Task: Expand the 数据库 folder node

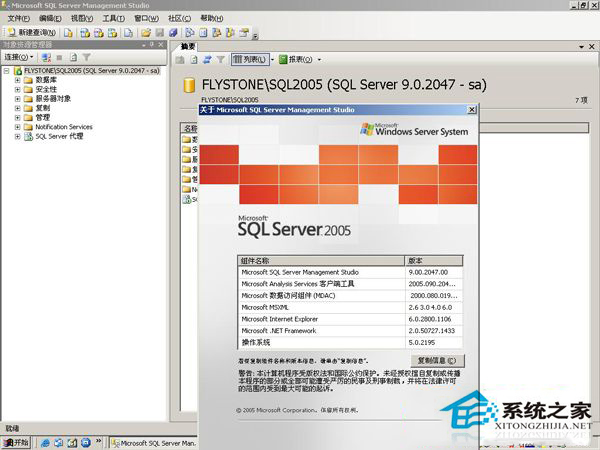Action: tap(17, 80)
